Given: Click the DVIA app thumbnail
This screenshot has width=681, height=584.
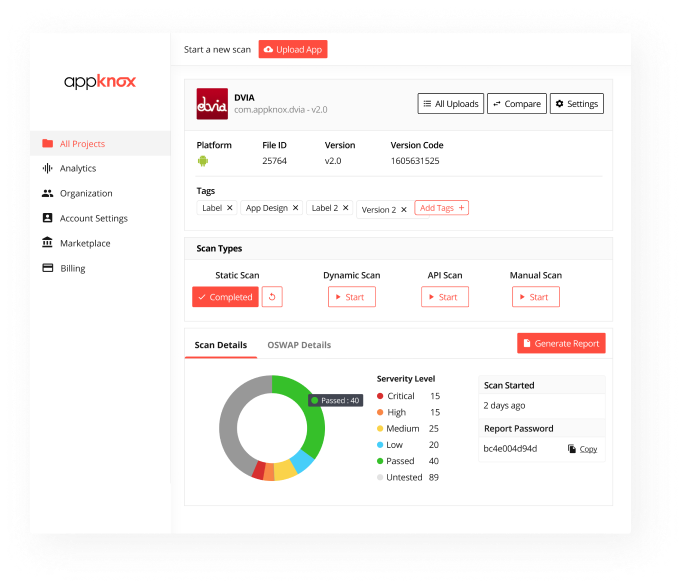Looking at the screenshot, I should click(x=212, y=104).
